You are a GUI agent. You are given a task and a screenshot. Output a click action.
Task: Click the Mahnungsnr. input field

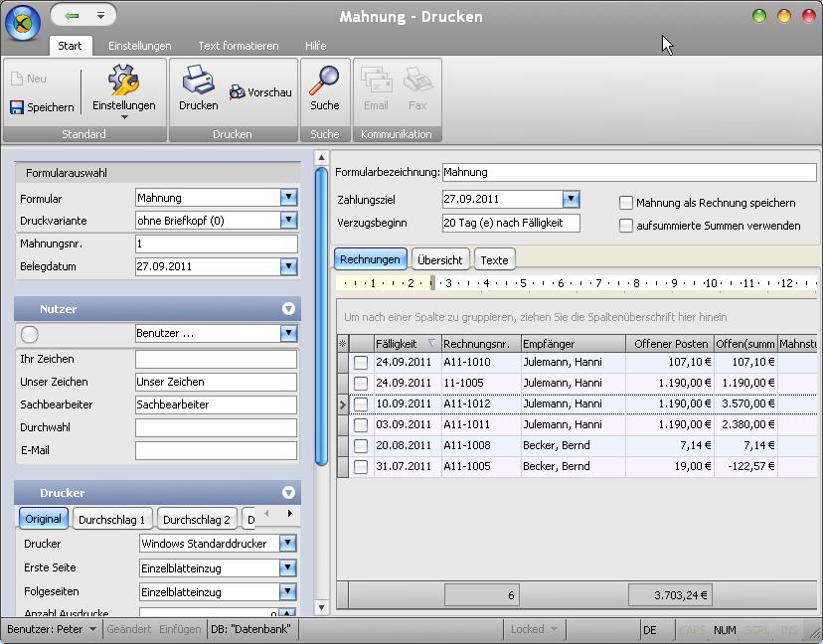pos(217,243)
